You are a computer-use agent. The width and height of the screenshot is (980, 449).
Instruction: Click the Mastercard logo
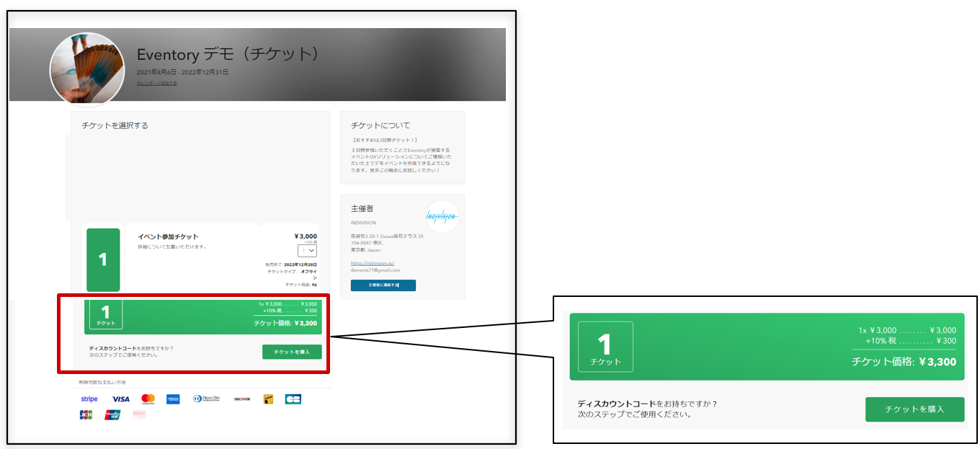(148, 399)
